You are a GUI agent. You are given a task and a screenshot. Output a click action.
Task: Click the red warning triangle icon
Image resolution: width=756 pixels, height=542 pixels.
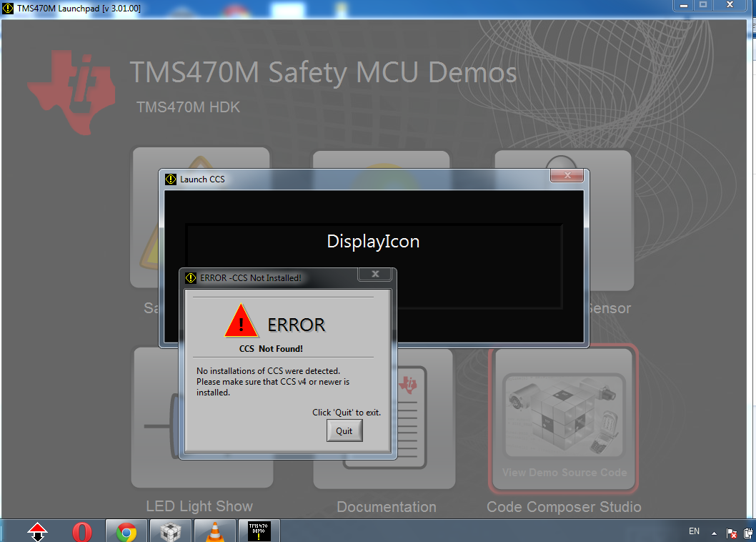point(241,321)
